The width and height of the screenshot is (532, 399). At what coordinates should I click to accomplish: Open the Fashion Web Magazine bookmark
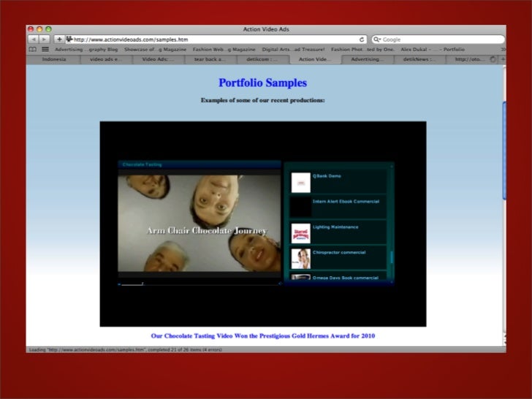(224, 50)
